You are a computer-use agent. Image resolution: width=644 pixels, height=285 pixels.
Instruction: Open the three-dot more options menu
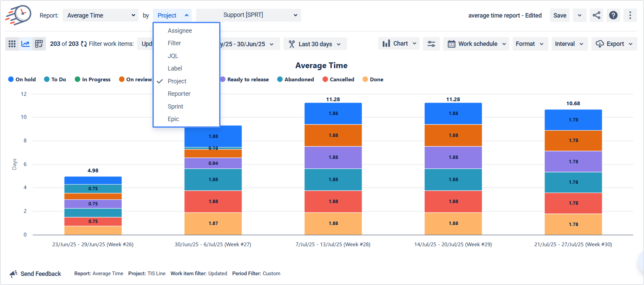point(630,15)
